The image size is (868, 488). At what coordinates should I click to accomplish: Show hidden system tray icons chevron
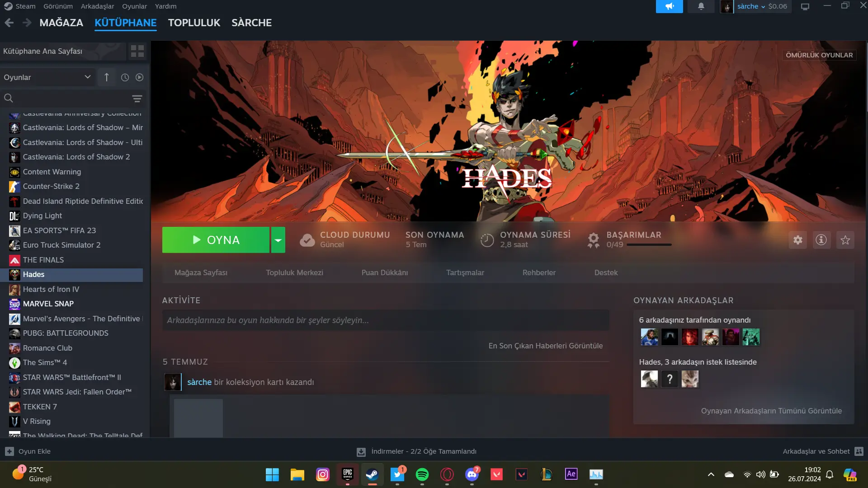coord(711,474)
